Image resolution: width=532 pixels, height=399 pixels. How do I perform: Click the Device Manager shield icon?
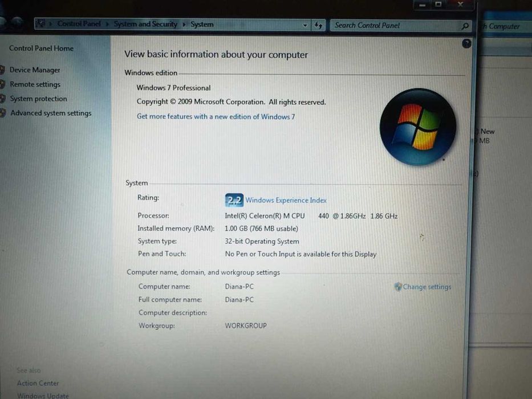pos(2,70)
